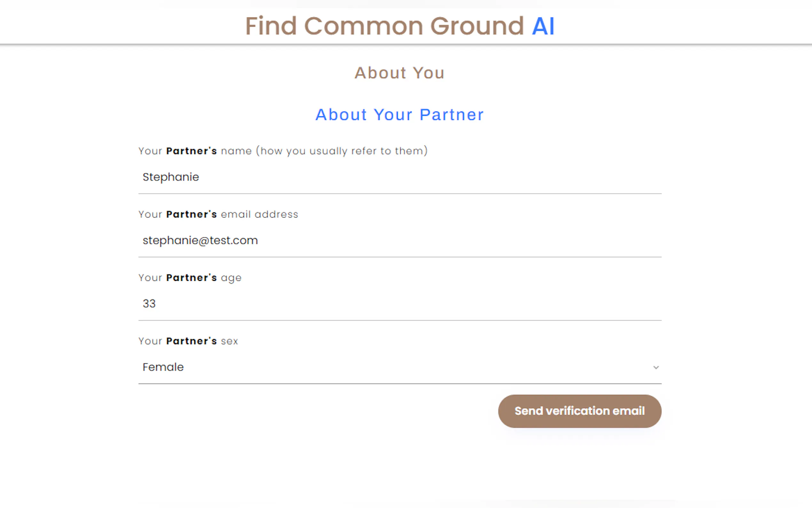This screenshot has height=508, width=812.
Task: Expand the About You section
Action: pos(400,73)
